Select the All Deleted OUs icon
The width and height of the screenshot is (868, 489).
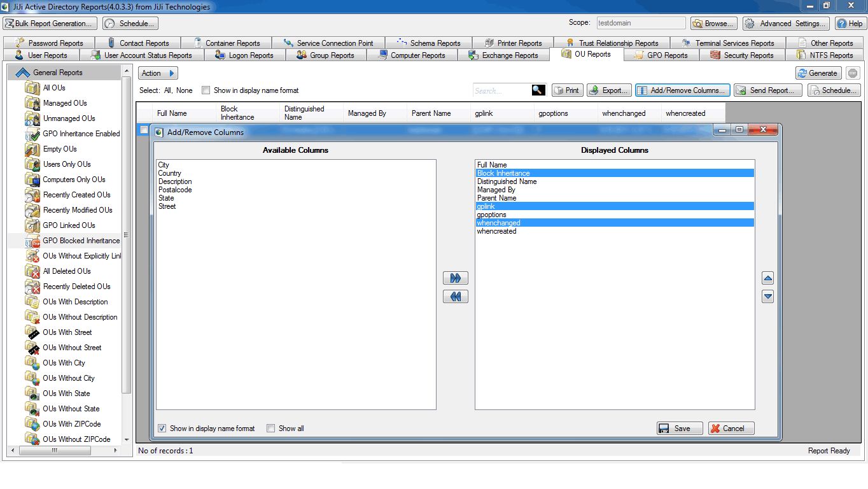coord(32,271)
